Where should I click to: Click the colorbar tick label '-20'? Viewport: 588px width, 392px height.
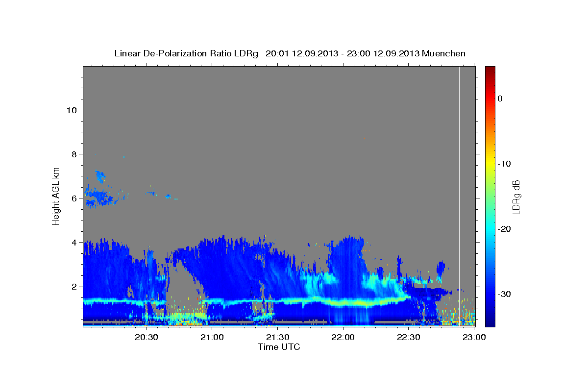[504, 229]
